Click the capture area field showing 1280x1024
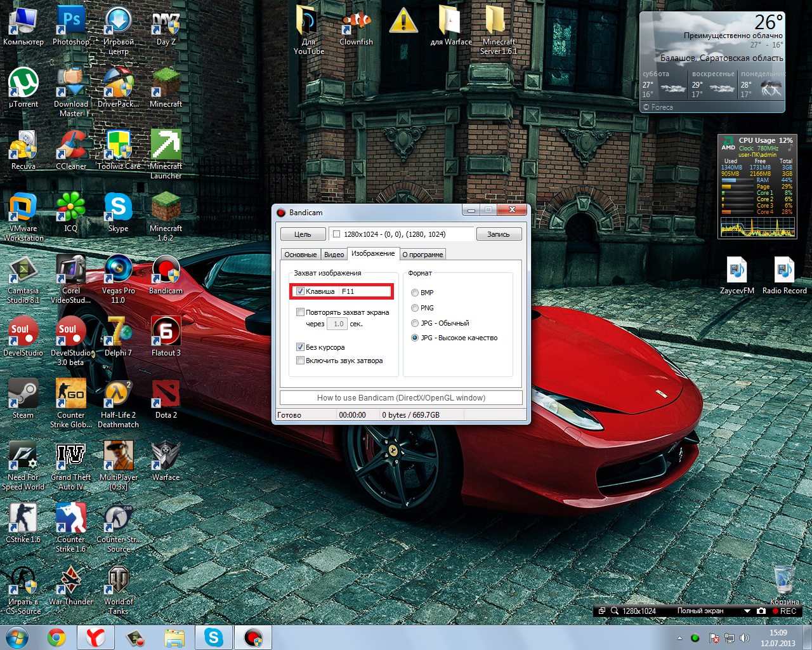The height and width of the screenshot is (650, 812). (x=402, y=234)
